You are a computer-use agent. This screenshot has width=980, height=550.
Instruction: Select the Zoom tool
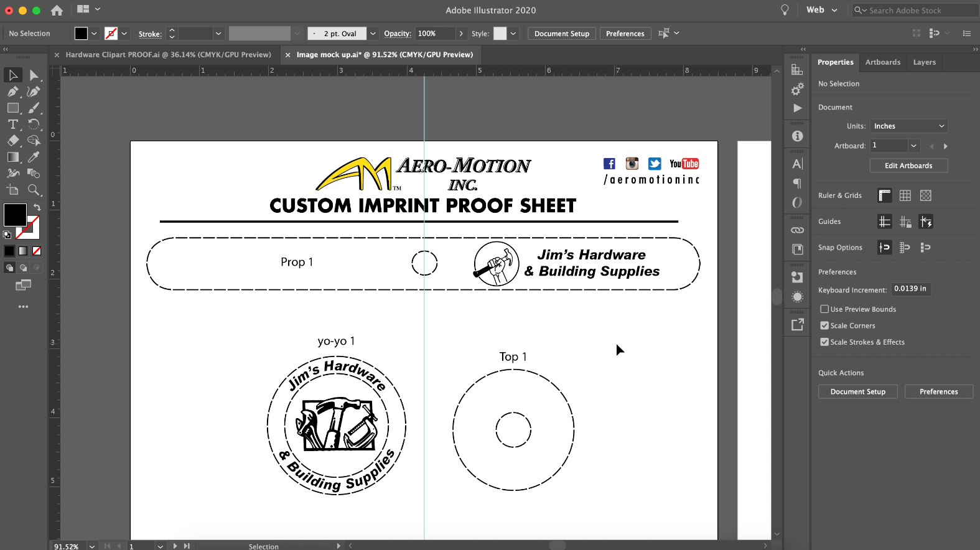[34, 190]
